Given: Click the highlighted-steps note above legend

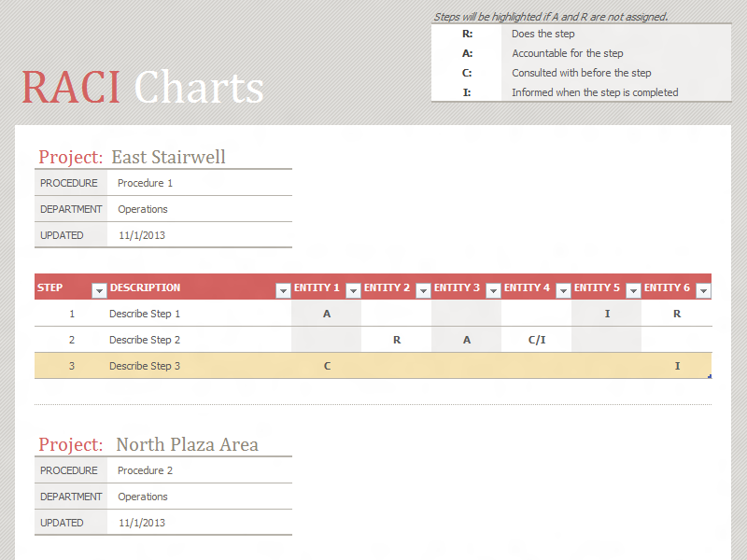Looking at the screenshot, I should click(551, 17).
